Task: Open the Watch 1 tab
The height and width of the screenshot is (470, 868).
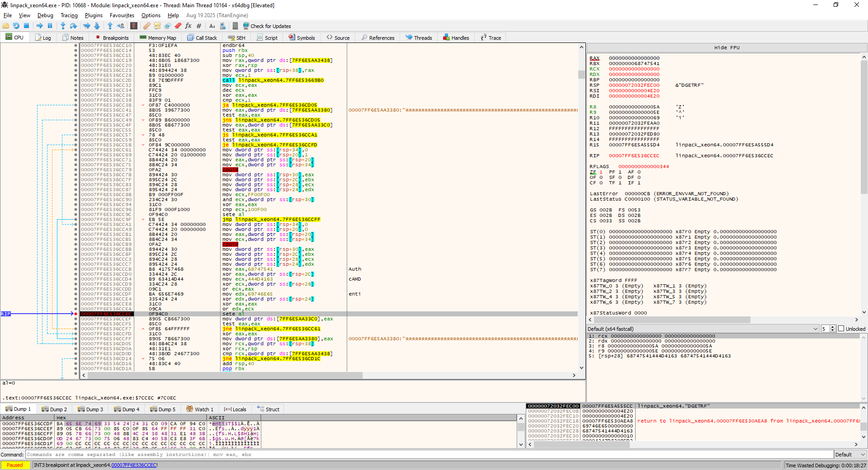Action: click(x=200, y=409)
